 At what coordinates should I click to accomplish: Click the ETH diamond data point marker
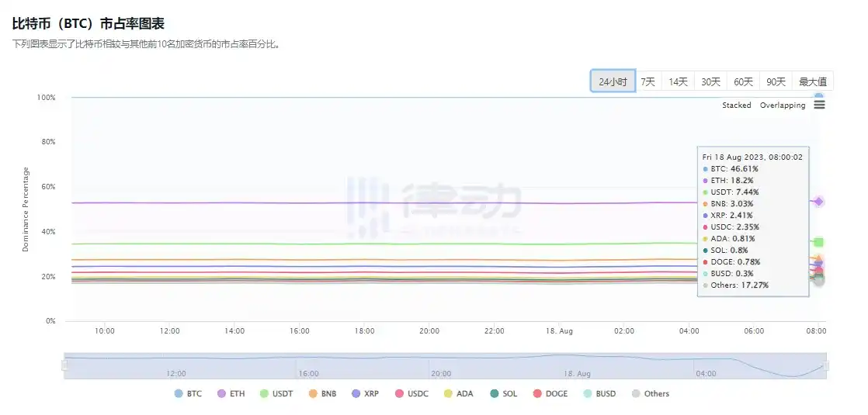coord(819,202)
